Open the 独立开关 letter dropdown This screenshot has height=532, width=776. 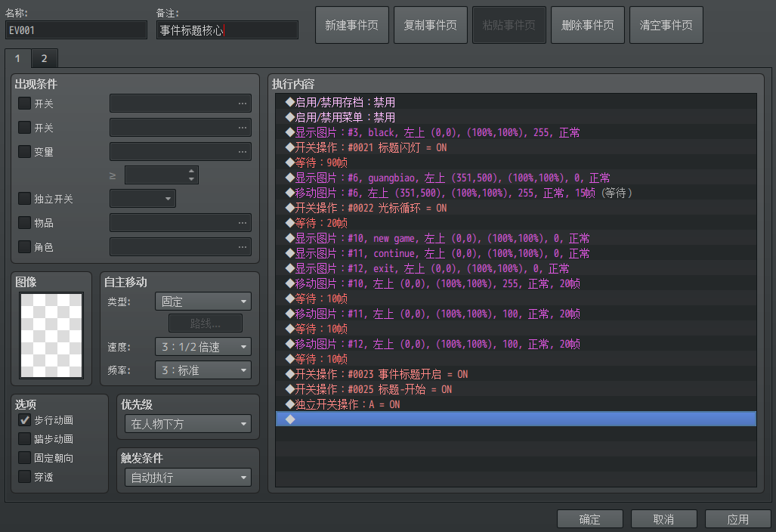coord(143,199)
